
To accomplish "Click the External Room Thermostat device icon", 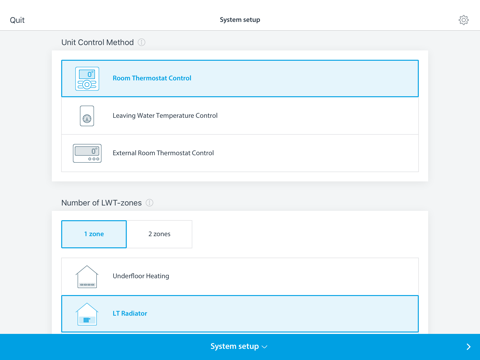I will [x=87, y=153].
